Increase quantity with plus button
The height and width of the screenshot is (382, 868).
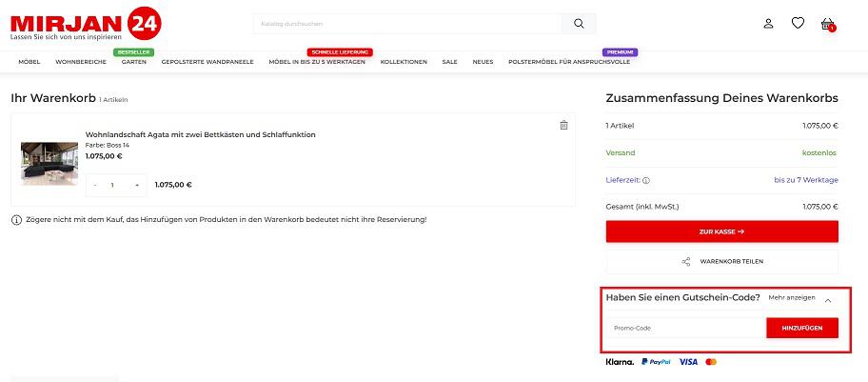coord(137,185)
